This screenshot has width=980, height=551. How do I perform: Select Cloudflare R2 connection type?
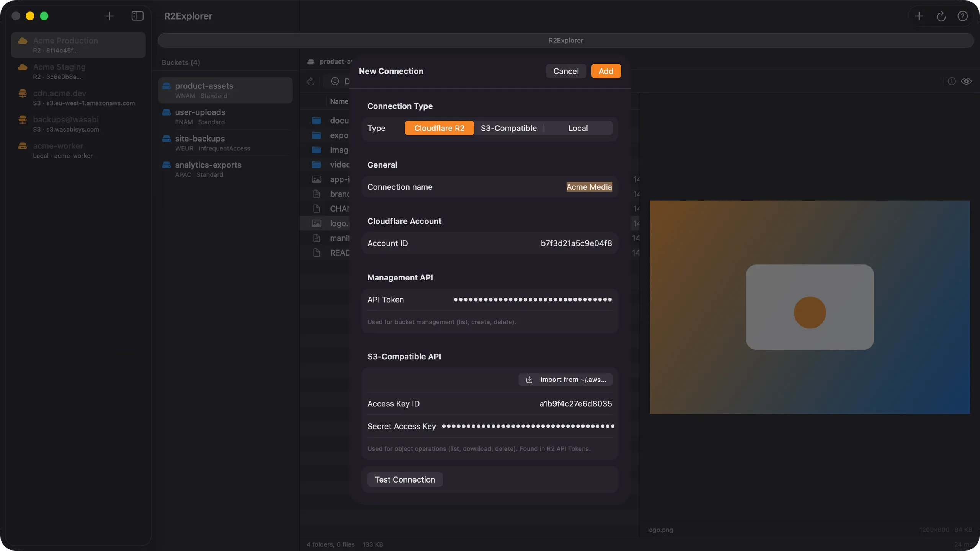pyautogui.click(x=439, y=128)
